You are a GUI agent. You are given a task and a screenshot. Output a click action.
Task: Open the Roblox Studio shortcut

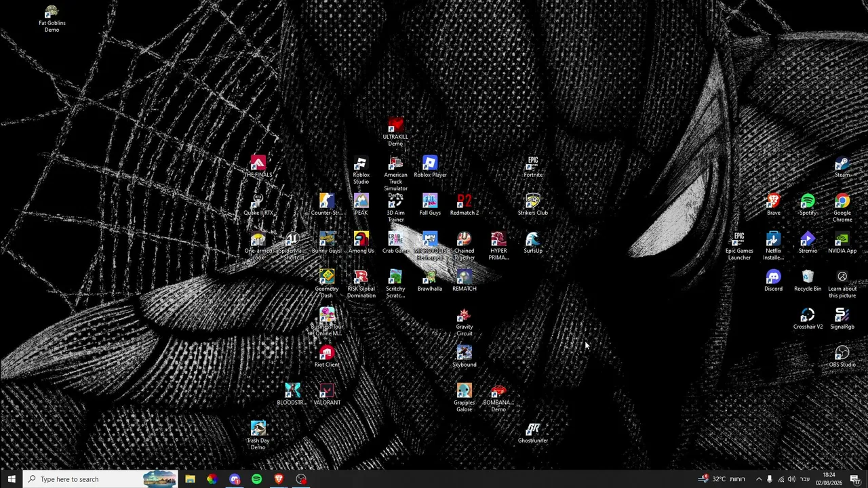[x=361, y=171]
